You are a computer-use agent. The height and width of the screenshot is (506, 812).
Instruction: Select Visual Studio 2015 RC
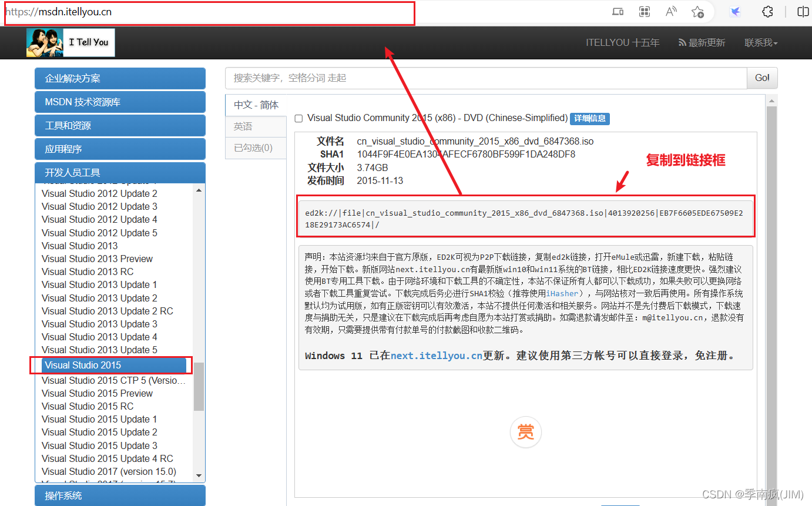[88, 406]
